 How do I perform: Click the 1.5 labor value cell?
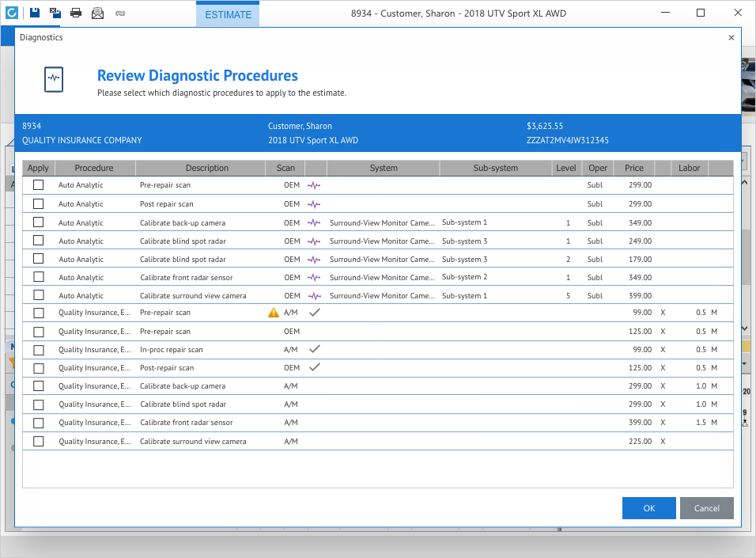[701, 423]
